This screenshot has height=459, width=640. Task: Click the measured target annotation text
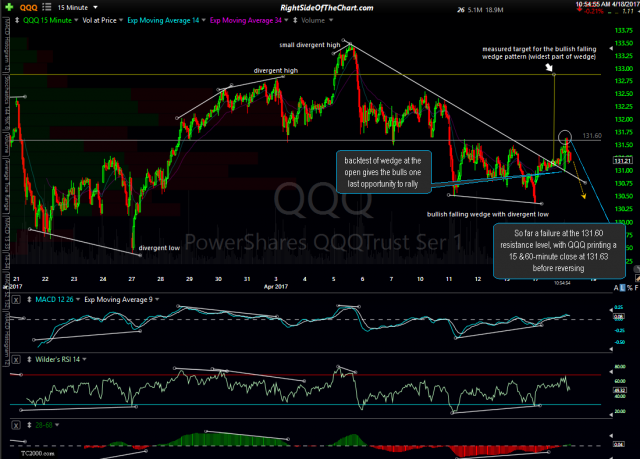(x=539, y=53)
